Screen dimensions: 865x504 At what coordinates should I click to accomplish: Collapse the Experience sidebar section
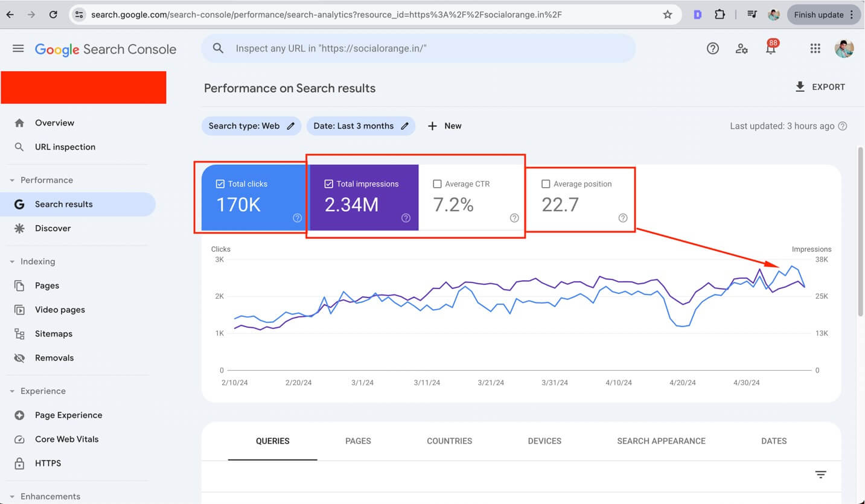pyautogui.click(x=12, y=391)
